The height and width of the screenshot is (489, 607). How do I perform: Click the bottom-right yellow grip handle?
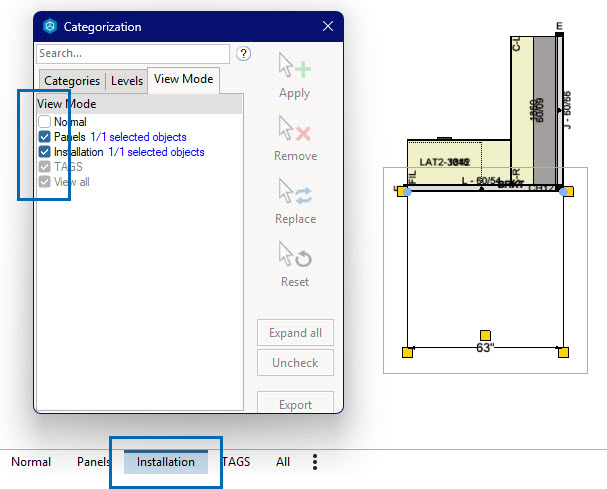(563, 352)
